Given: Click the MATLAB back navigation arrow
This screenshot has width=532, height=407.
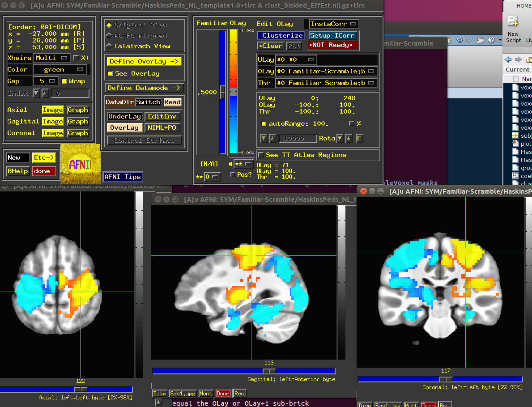Looking at the screenshot, I should pyautogui.click(x=508, y=59).
